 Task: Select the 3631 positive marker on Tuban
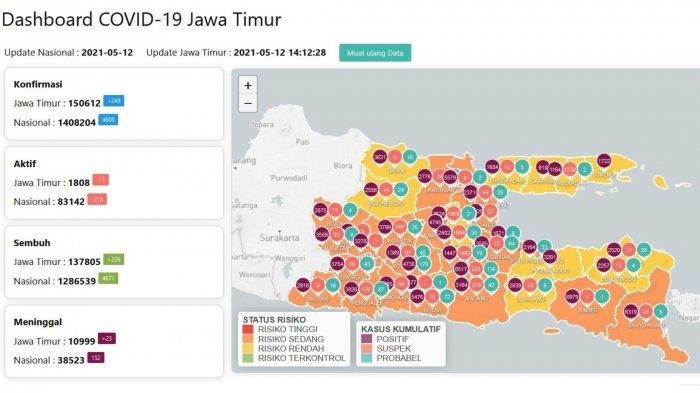[x=380, y=157]
